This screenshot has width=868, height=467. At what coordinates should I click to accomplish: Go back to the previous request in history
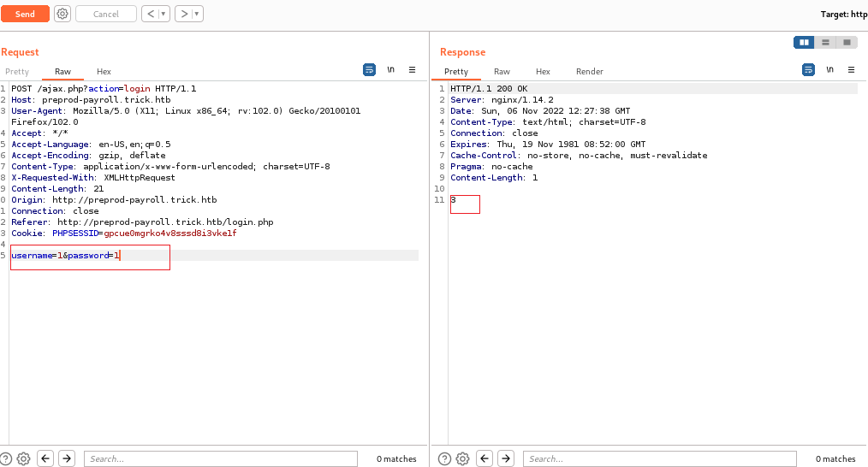pos(149,14)
